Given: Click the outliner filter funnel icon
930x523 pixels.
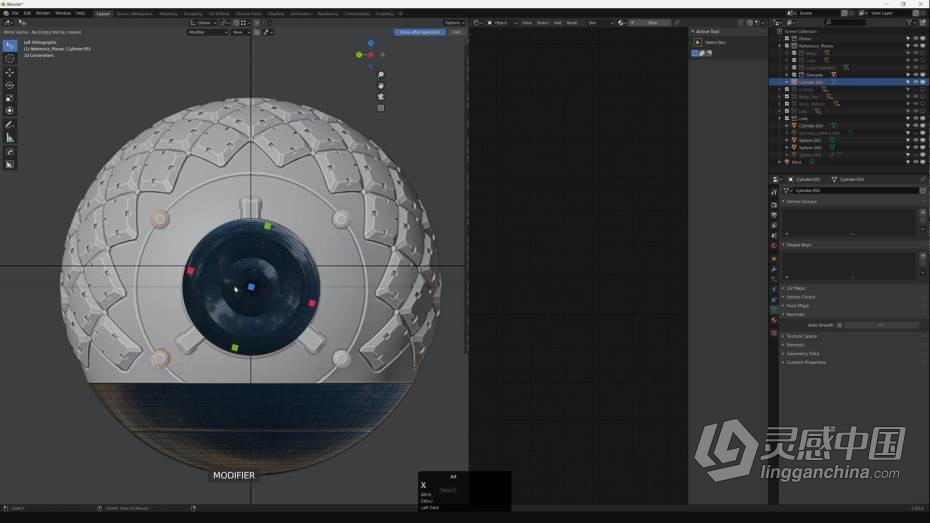Looking at the screenshot, I should coord(909,23).
